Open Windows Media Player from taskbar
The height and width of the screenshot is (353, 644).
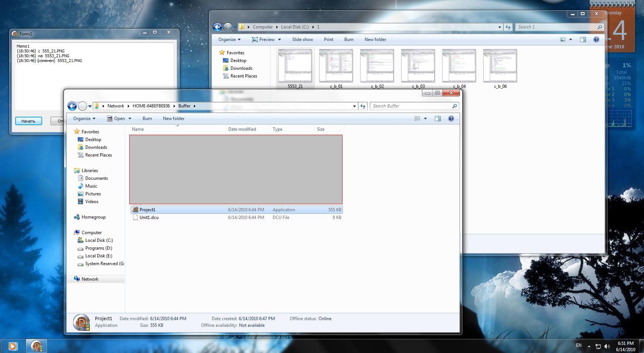click(x=12, y=346)
